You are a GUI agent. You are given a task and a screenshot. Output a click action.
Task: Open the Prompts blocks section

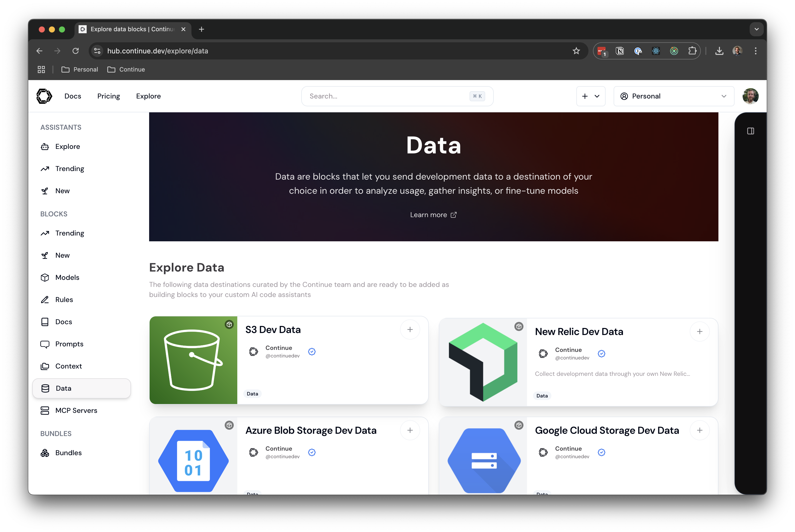click(x=69, y=344)
